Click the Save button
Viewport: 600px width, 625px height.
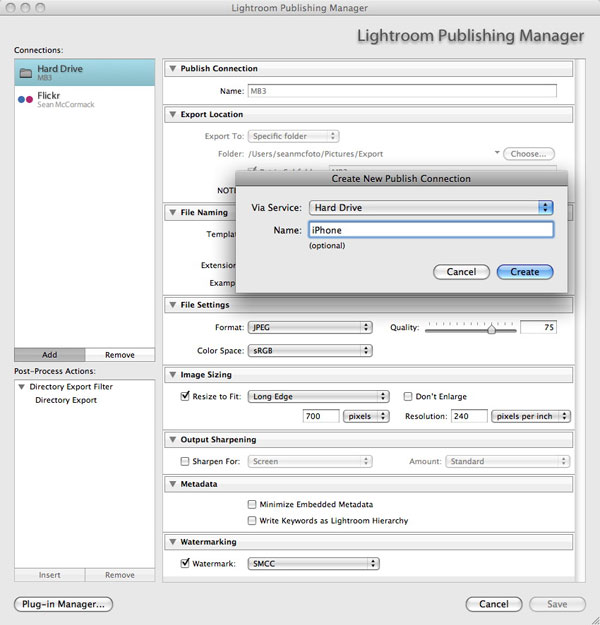pos(557,604)
